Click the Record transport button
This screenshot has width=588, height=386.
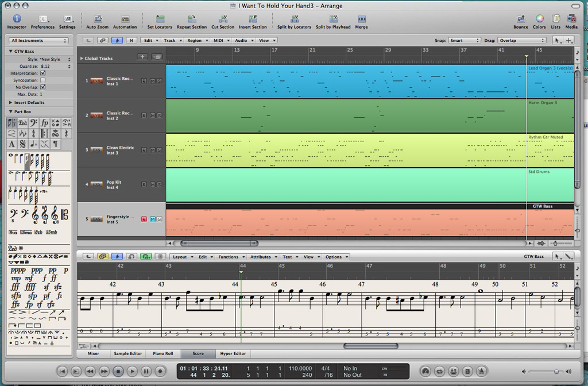click(160, 372)
